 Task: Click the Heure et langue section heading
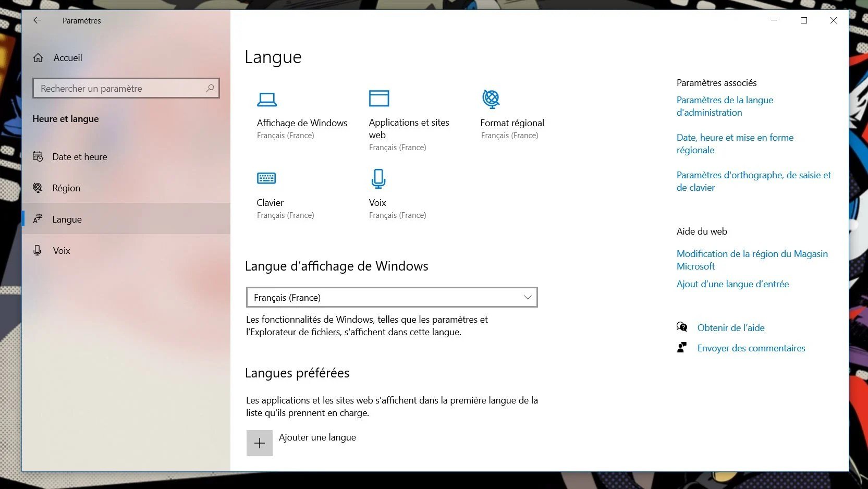pos(66,119)
